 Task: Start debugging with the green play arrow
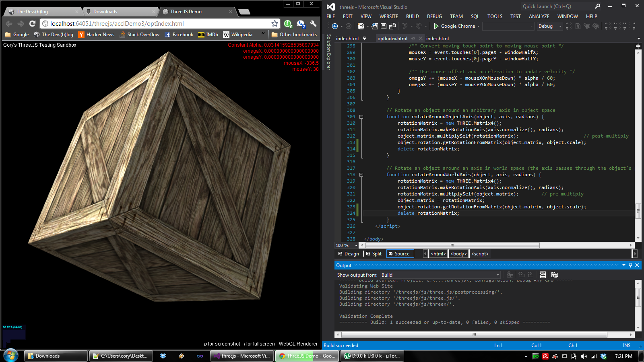(436, 26)
